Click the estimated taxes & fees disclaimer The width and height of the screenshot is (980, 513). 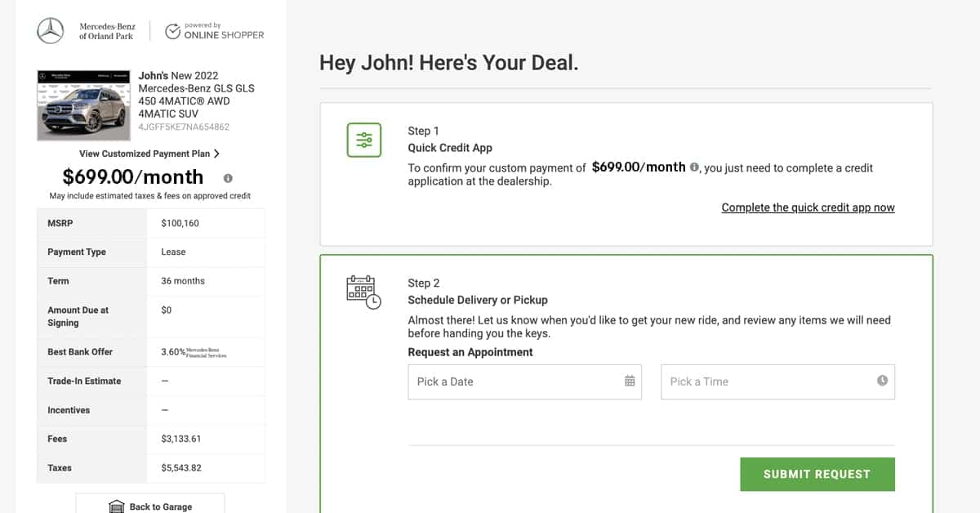click(150, 196)
